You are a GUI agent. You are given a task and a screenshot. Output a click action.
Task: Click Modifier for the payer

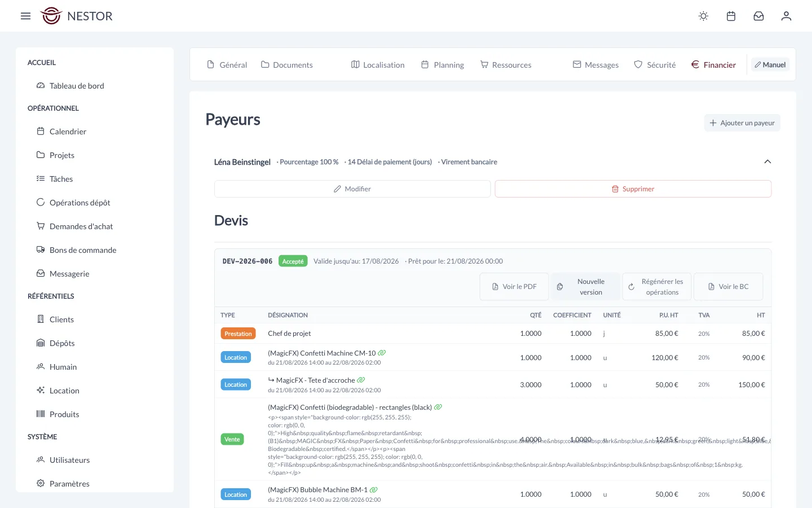[352, 189]
